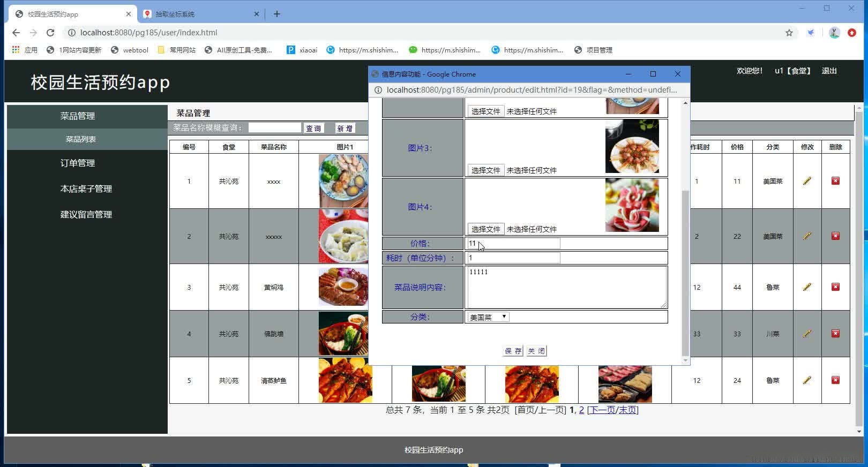868x467 pixels.
Task: Select 菜品管理 in sidebar menu
Action: (x=78, y=116)
